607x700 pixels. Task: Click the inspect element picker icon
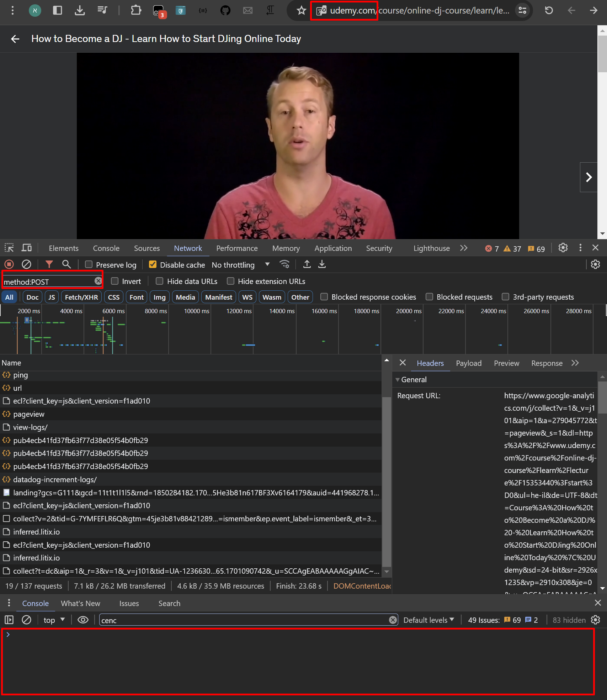tap(9, 248)
